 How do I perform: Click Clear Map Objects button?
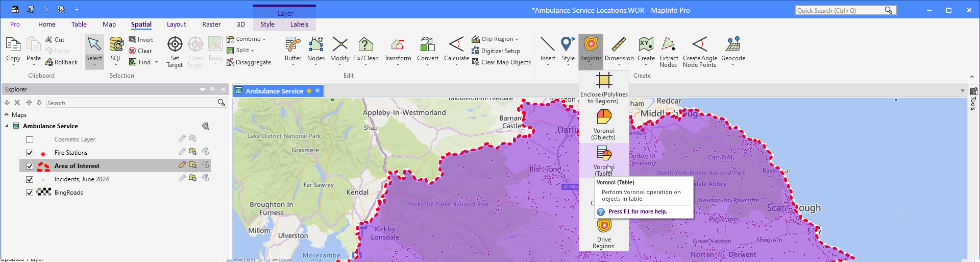click(502, 62)
